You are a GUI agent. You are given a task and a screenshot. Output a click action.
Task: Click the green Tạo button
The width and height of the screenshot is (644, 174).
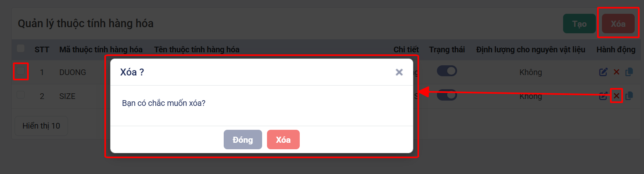579,24
